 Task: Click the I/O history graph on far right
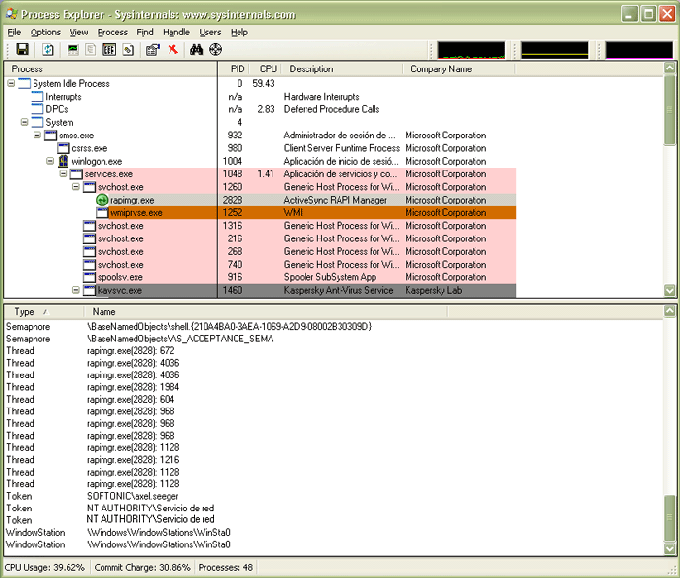point(639,50)
